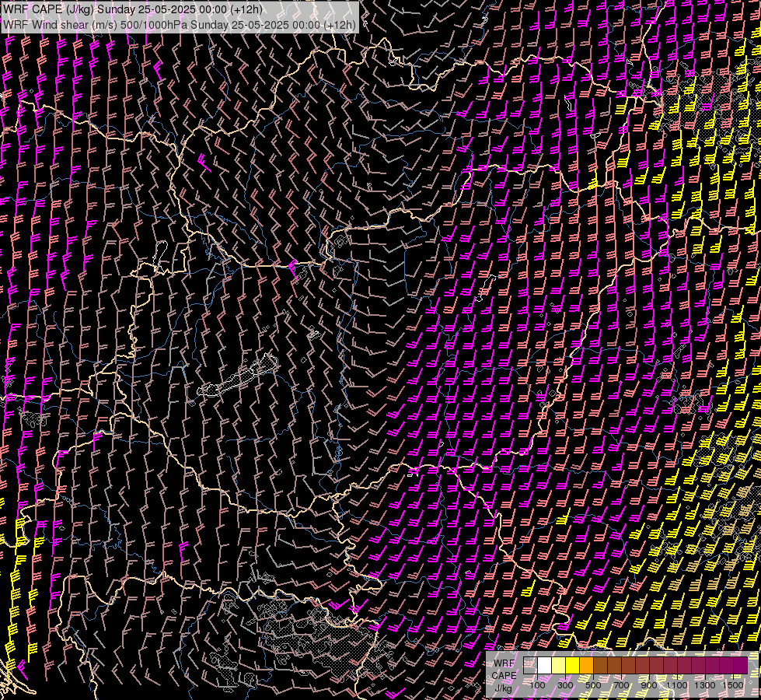Viewport: 761px width, 700px height.
Task: Click the CAPE word inside the legend box
Action: point(504,675)
